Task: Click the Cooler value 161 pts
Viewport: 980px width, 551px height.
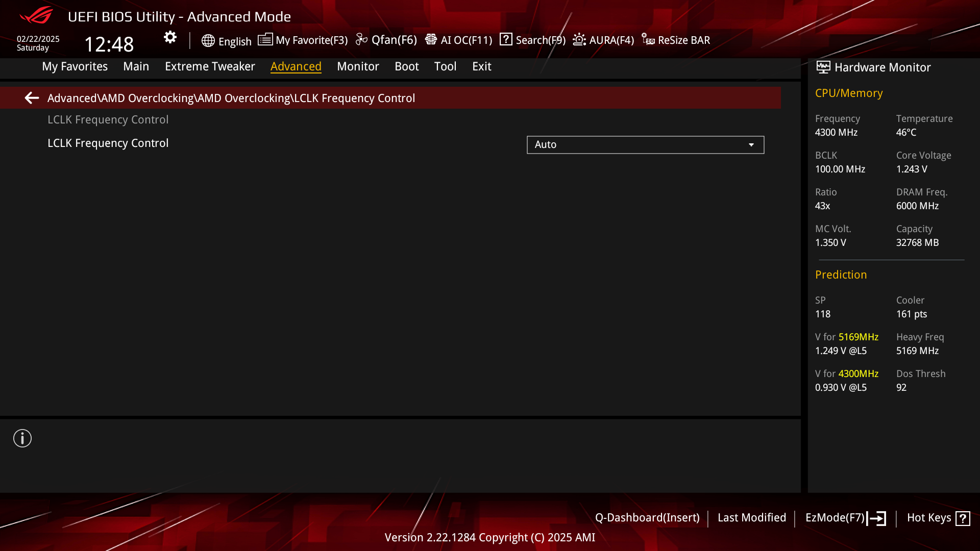Action: pyautogui.click(x=912, y=314)
